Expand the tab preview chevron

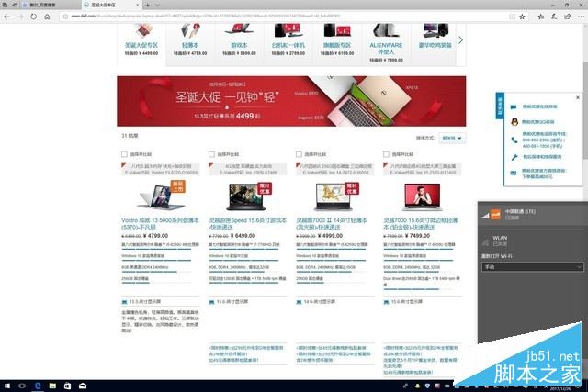[157, 5]
